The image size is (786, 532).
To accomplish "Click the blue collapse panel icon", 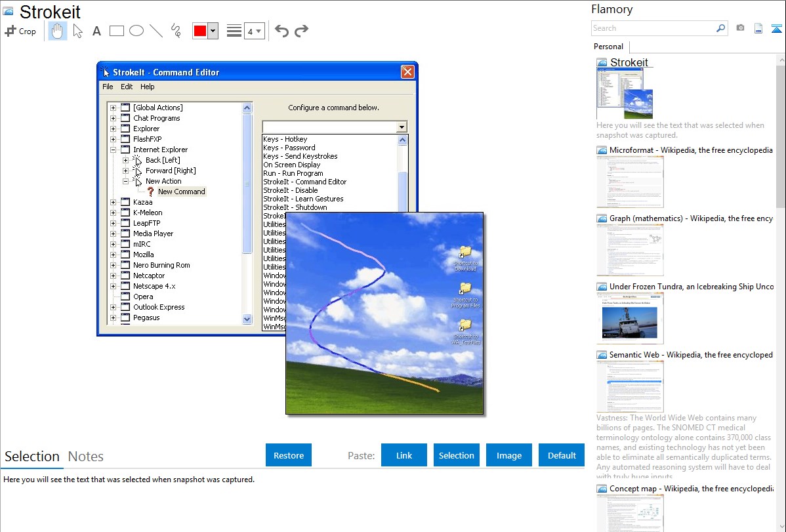I will click(776, 29).
